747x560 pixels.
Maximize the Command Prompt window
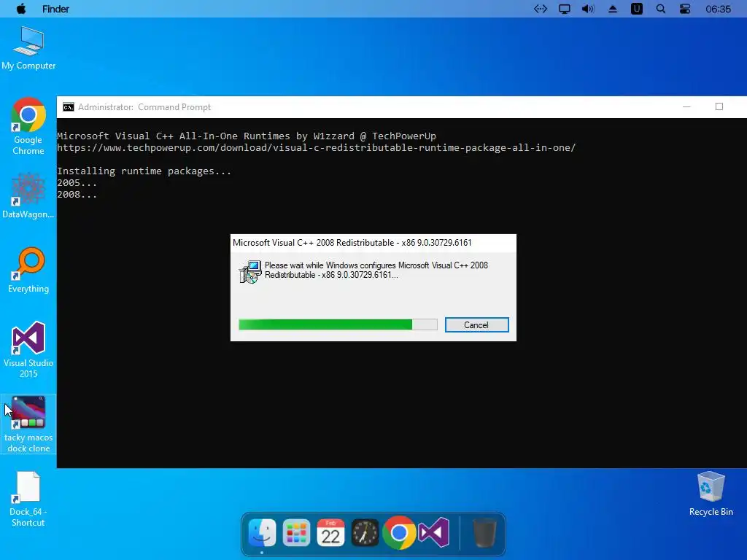point(719,106)
